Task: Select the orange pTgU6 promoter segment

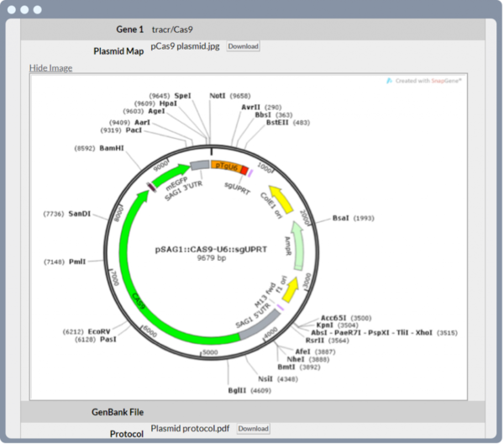Action: 225,167
